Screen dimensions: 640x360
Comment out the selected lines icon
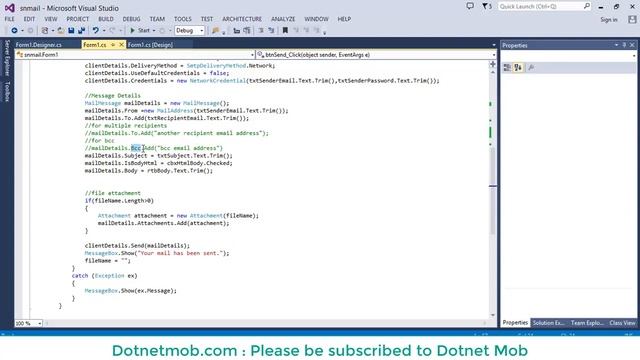pos(261,31)
